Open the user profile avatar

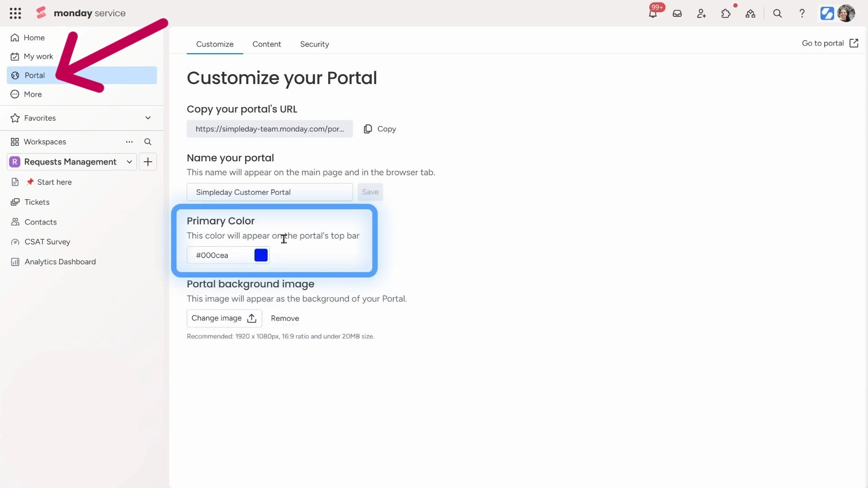[846, 14]
